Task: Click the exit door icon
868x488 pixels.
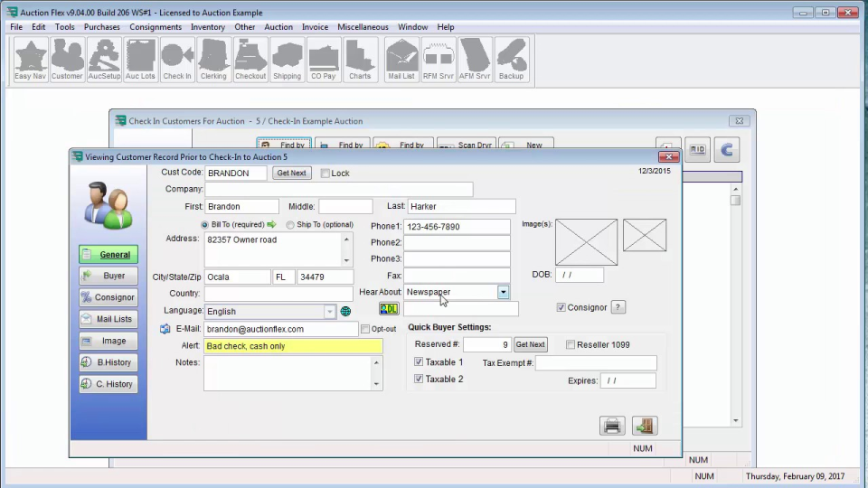Action: 645,426
